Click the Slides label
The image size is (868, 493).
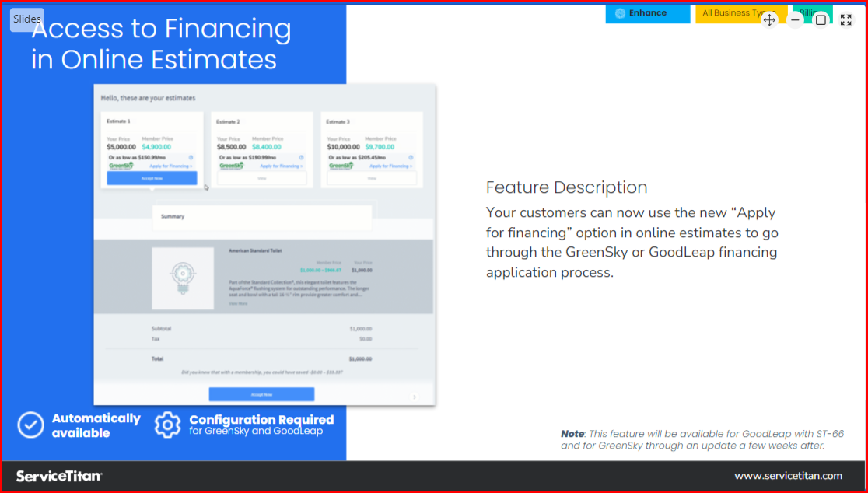pyautogui.click(x=27, y=19)
